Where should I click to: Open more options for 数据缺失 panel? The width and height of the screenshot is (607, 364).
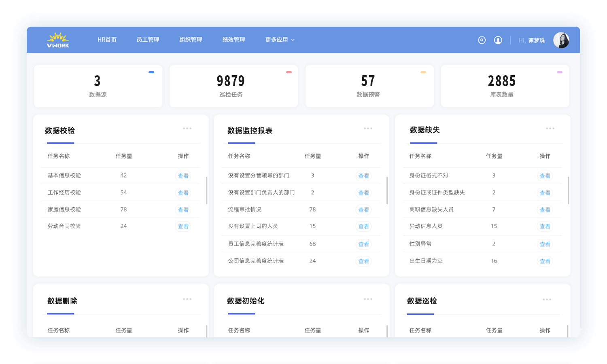[550, 129]
